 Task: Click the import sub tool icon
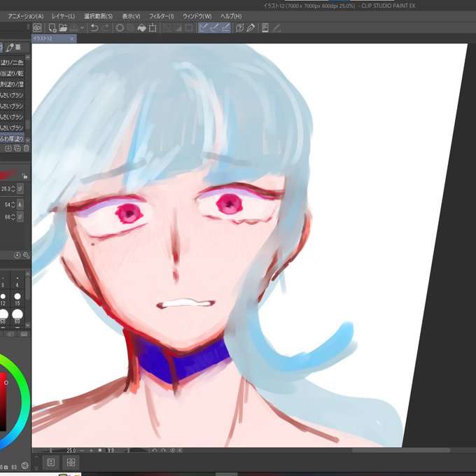tap(8, 148)
